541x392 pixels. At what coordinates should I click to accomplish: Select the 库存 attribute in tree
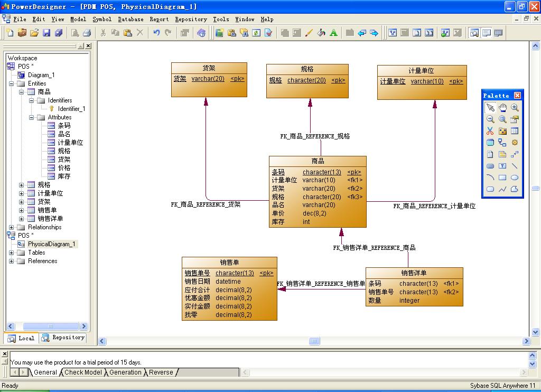[64, 176]
